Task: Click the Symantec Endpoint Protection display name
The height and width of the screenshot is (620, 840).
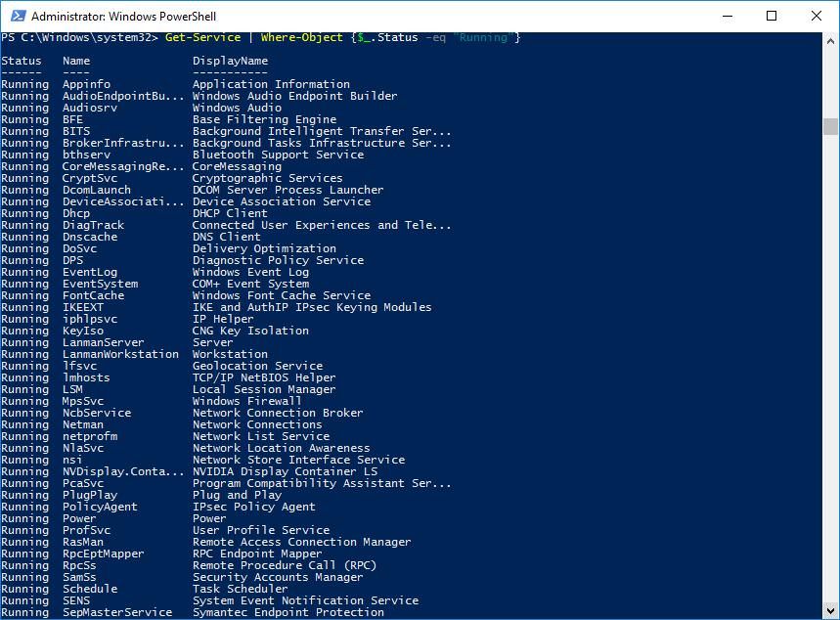Action: pos(287,612)
